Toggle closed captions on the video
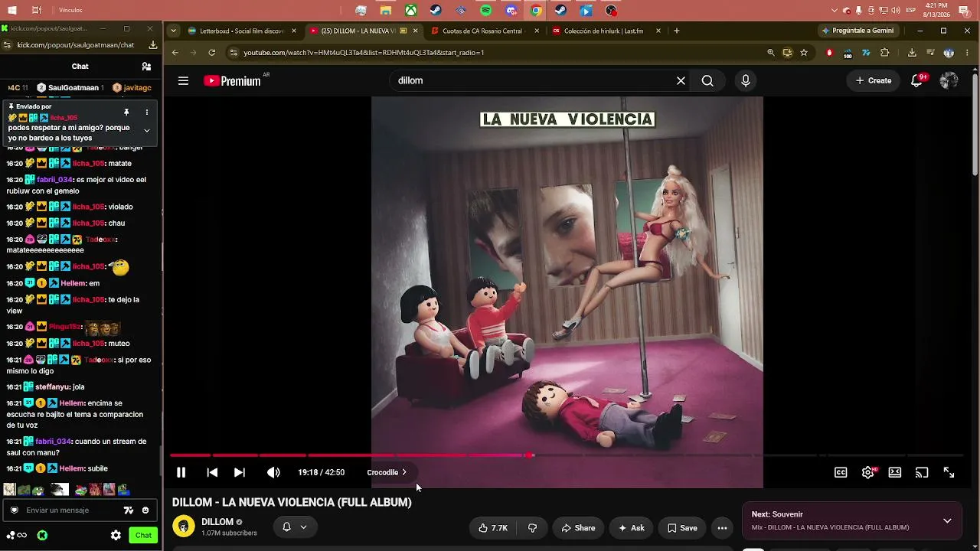The width and height of the screenshot is (980, 551). point(841,473)
